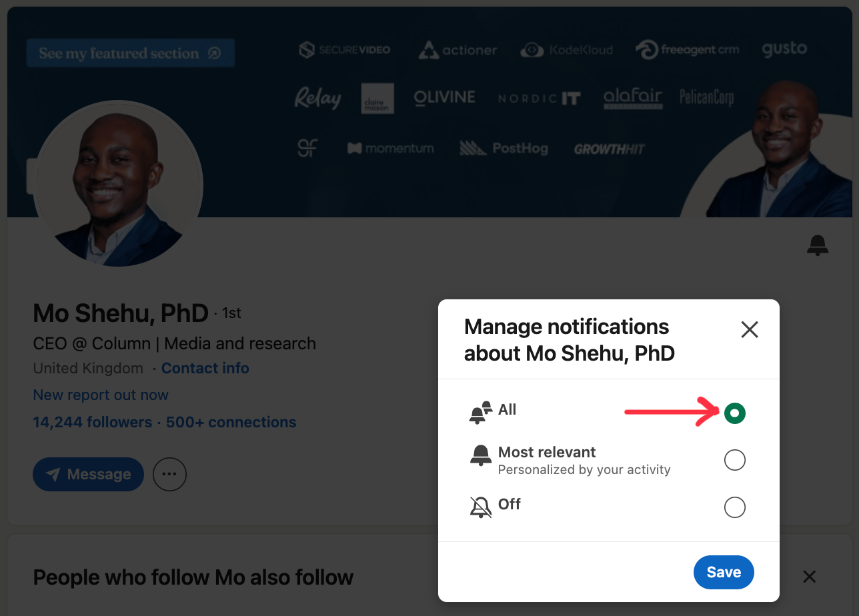Click "See my featured section" banner button
The width and height of the screenshot is (859, 616).
click(130, 53)
